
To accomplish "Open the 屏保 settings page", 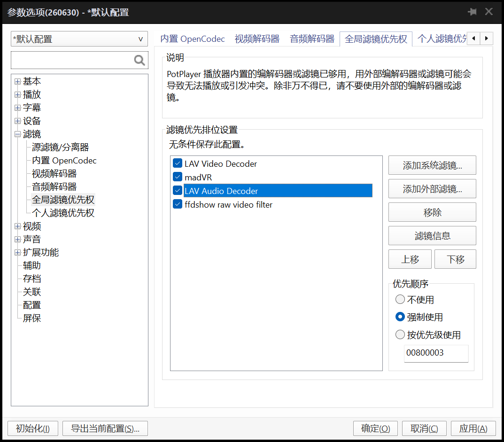I will click(x=32, y=318).
